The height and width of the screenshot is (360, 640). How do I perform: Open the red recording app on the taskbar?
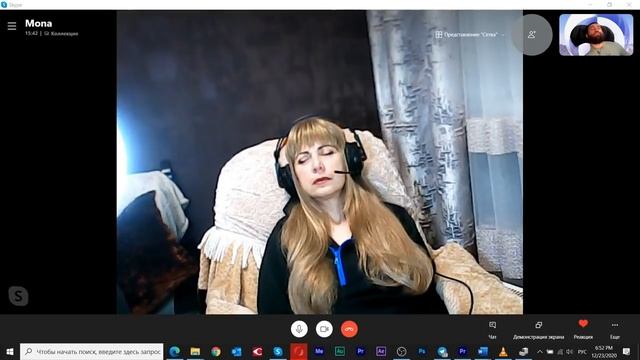[298, 351]
